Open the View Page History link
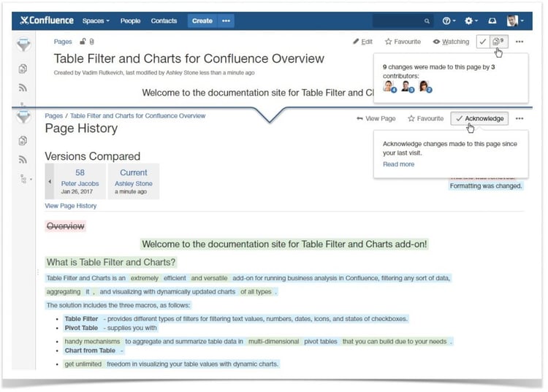 [x=70, y=206]
